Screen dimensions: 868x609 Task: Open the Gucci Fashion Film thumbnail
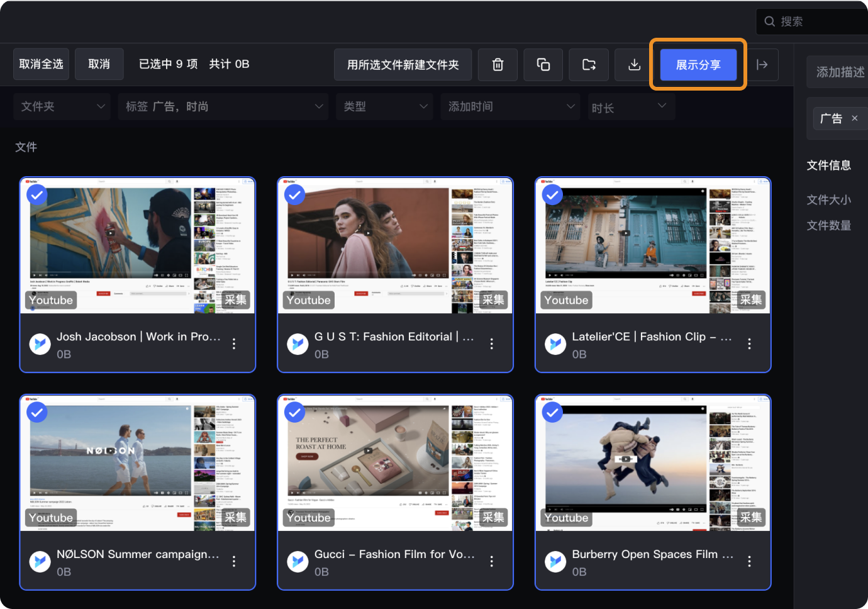(395, 463)
